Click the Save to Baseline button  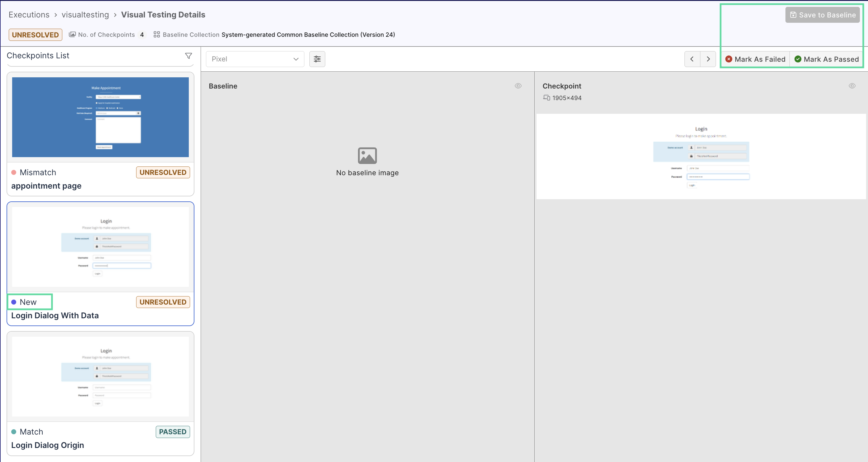pyautogui.click(x=822, y=15)
